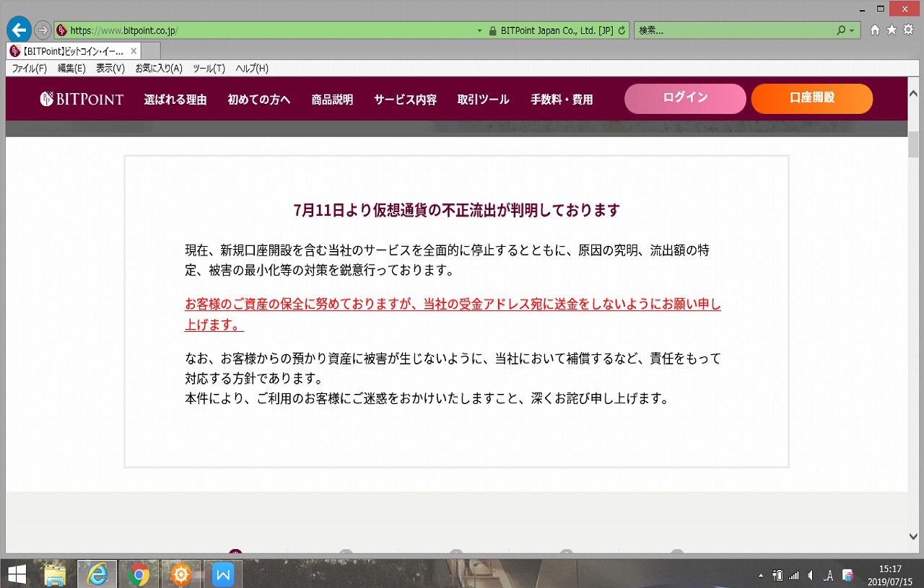Launch Google Chrome from the taskbar
The image size is (924, 588).
click(139, 574)
